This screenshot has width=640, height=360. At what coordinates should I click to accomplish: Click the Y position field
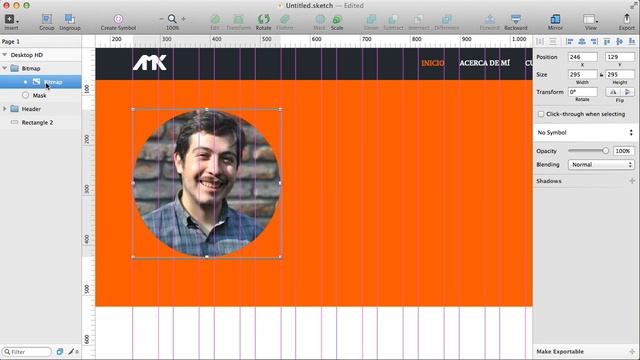click(620, 57)
